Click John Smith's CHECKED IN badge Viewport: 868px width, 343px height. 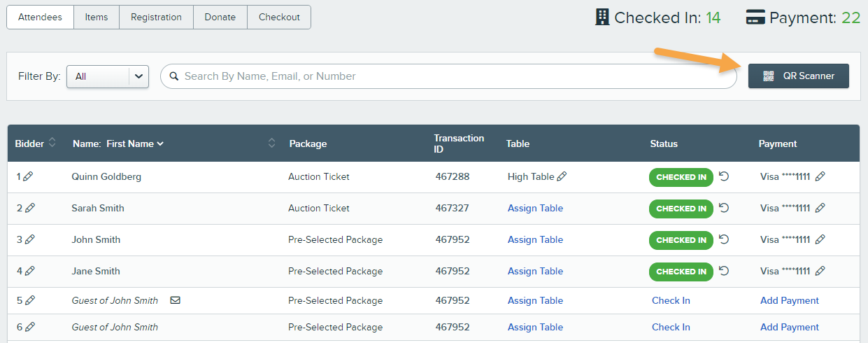point(681,240)
